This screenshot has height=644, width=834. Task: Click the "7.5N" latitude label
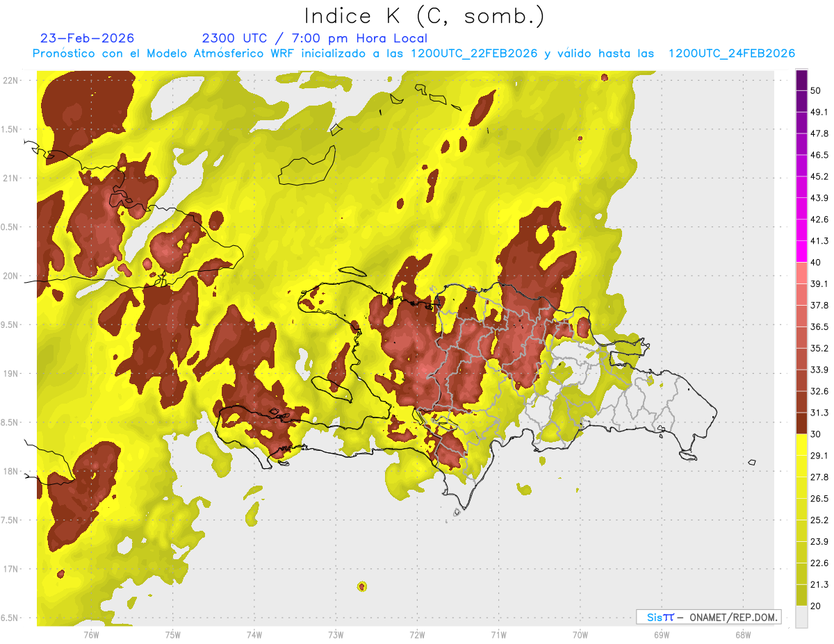[10, 520]
